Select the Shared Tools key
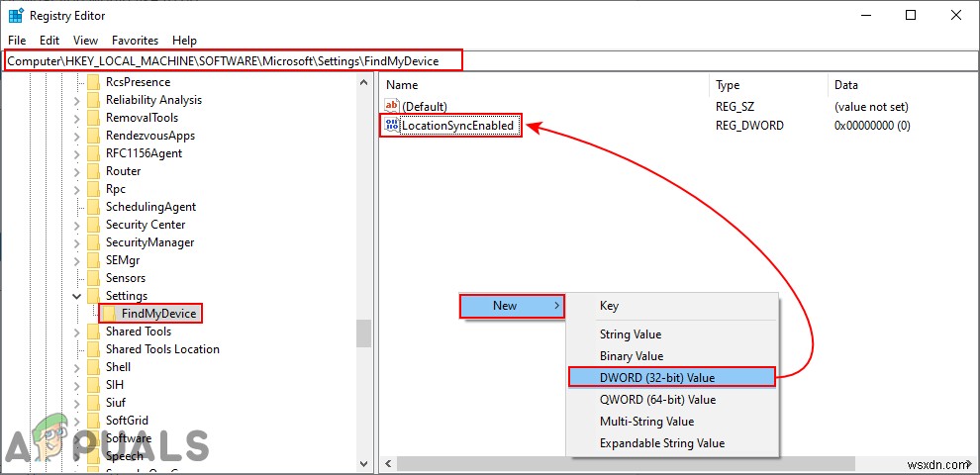 139,332
